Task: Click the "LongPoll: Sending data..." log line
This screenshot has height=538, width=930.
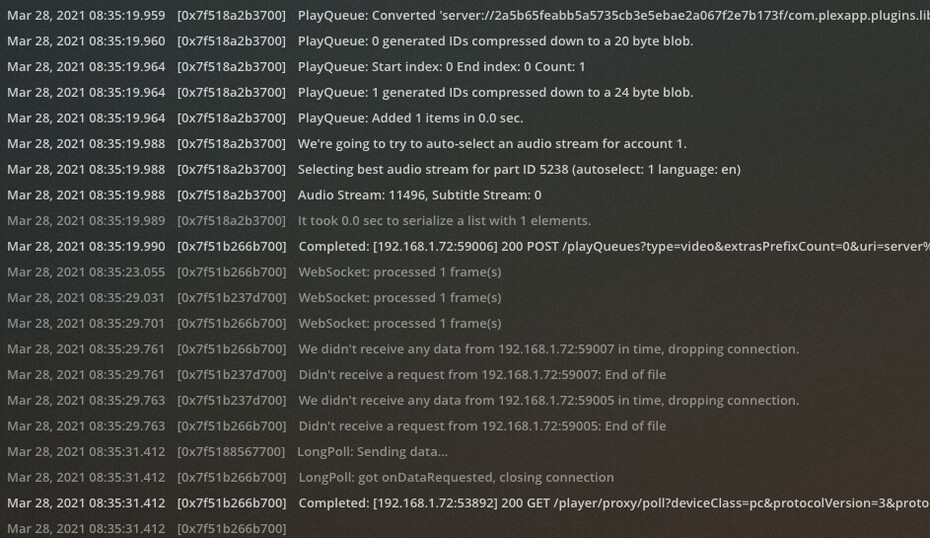Action: (372, 452)
